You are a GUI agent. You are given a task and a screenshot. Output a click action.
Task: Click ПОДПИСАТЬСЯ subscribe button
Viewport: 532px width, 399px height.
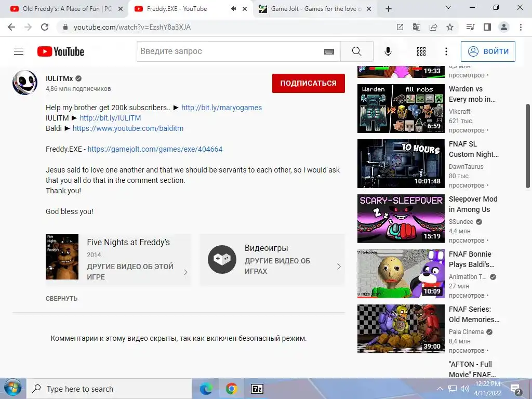(309, 83)
